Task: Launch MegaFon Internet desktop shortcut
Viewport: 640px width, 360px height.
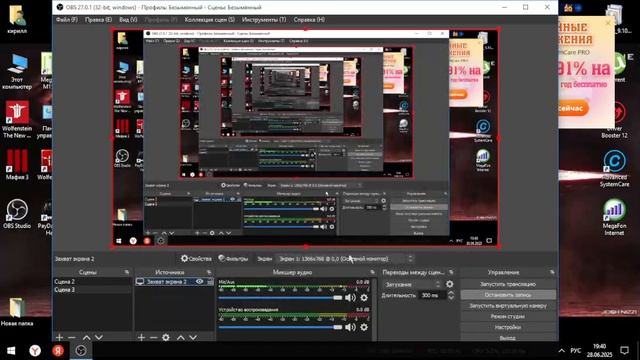Action: tap(614, 217)
